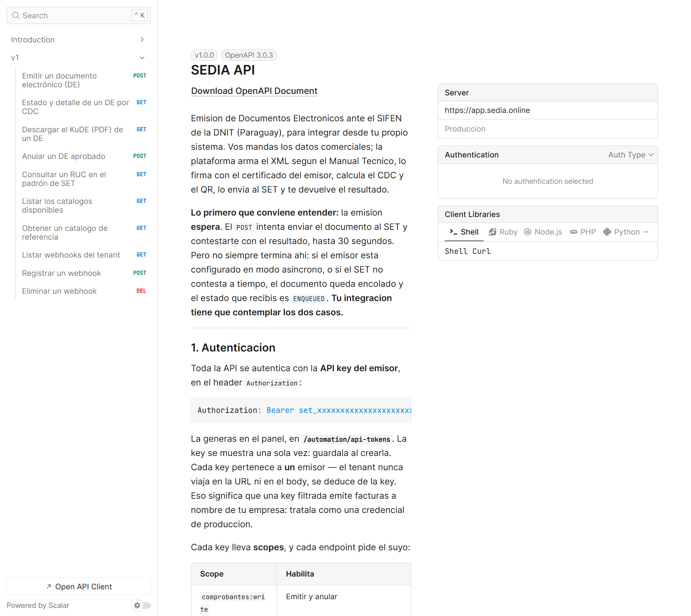The image size is (691, 616).
Task: Toggle the light/dark mode switch
Action: 141,605
